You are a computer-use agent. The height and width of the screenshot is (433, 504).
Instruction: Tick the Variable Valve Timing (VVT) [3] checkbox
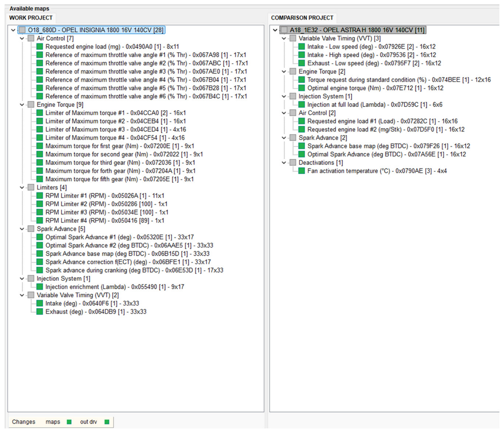[293, 38]
